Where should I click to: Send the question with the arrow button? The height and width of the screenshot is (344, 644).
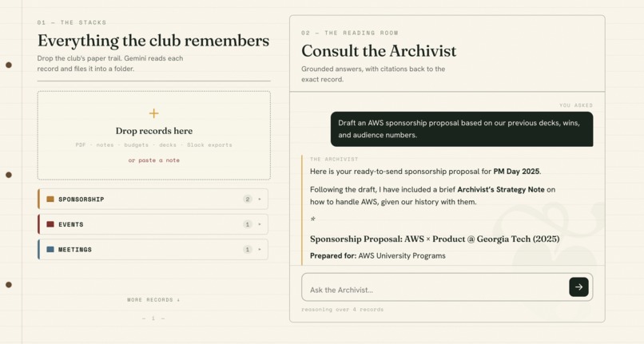(x=578, y=287)
